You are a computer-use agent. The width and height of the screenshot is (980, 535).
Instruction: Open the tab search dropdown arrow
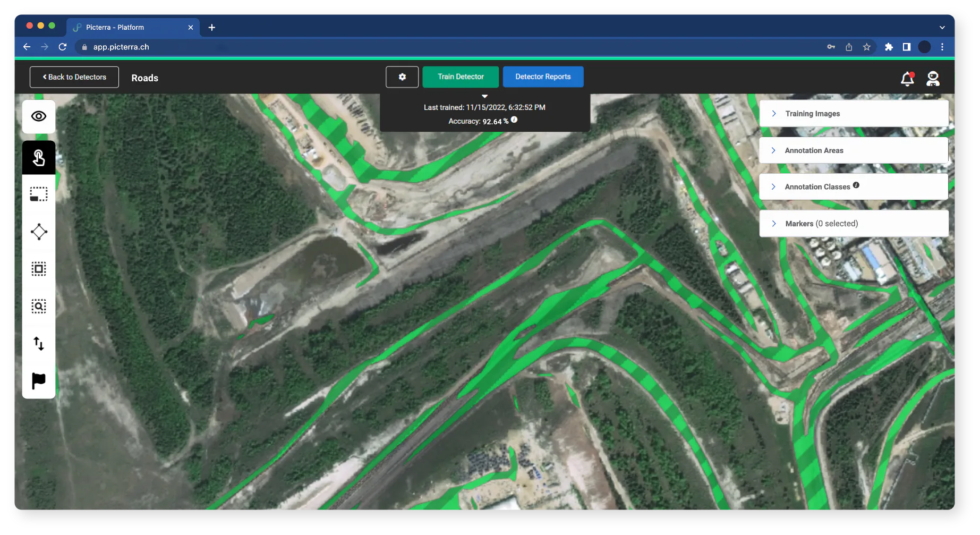click(x=942, y=28)
